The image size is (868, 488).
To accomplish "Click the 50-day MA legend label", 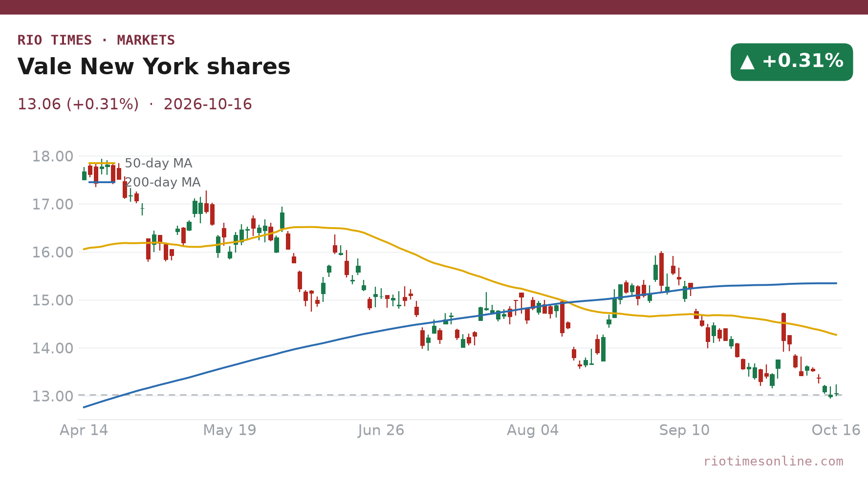I will click(158, 163).
